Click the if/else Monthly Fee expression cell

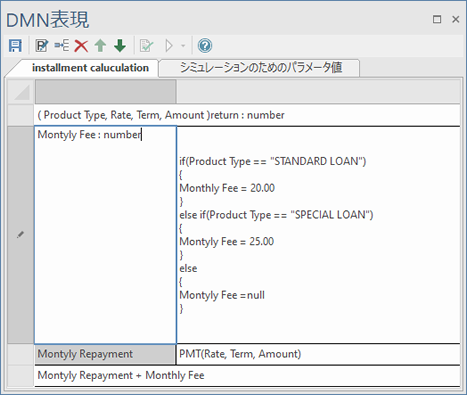(318, 235)
